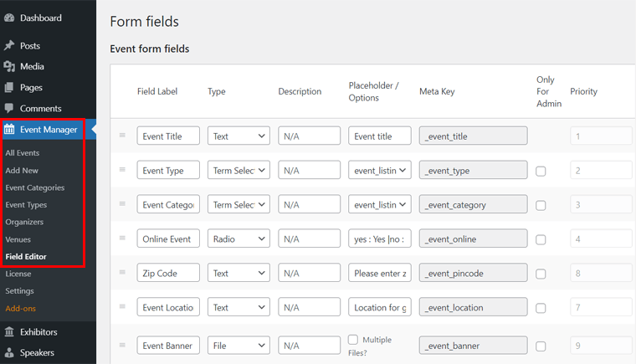Click Description input for Event Title row
The height and width of the screenshot is (364, 636).
click(309, 136)
